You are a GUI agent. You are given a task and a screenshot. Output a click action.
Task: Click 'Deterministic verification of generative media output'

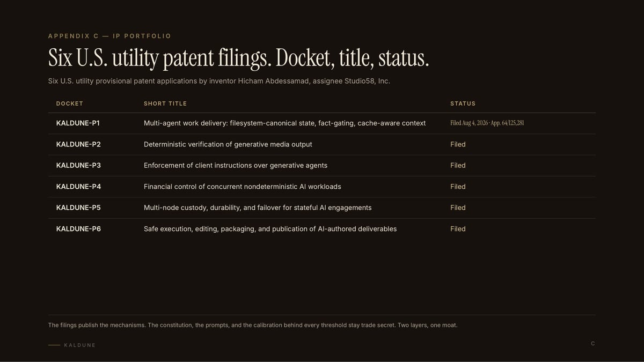228,144
